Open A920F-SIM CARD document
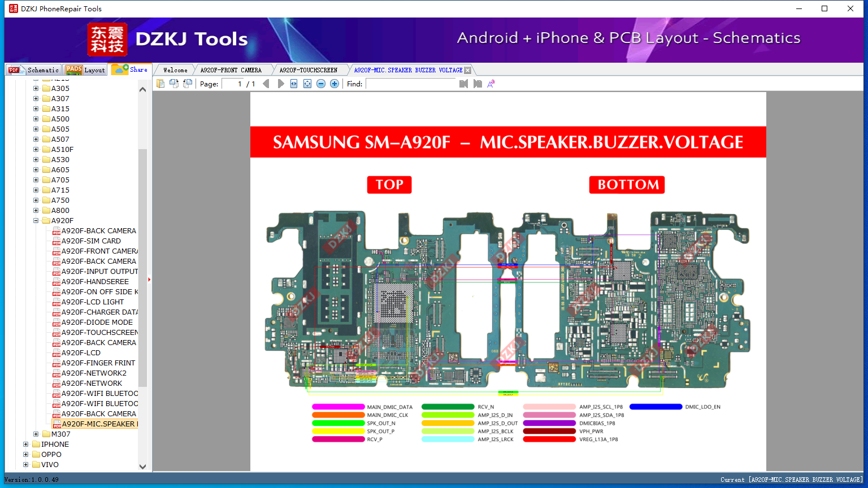The image size is (868, 488). (x=91, y=241)
